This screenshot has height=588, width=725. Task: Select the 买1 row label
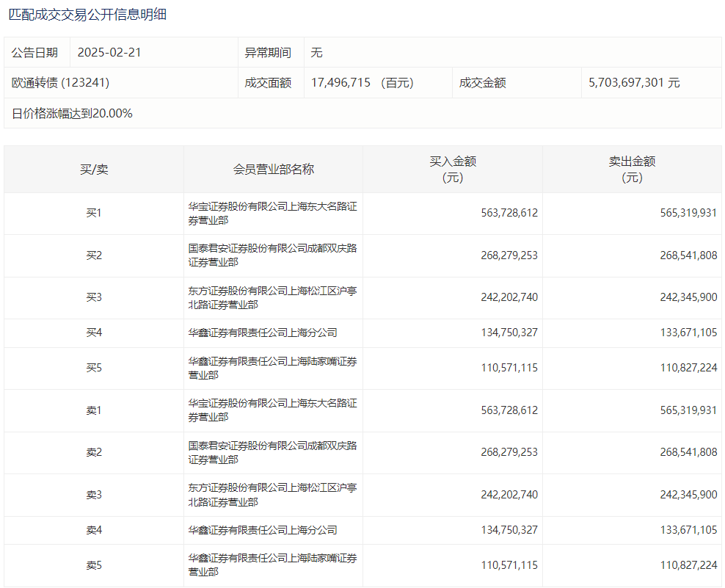click(94, 214)
